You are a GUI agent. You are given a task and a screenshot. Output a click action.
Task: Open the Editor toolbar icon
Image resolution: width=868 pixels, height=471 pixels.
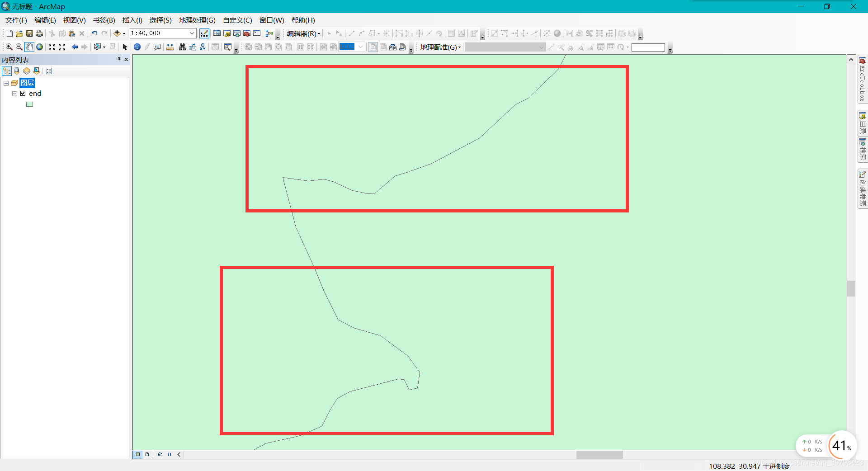(x=204, y=33)
